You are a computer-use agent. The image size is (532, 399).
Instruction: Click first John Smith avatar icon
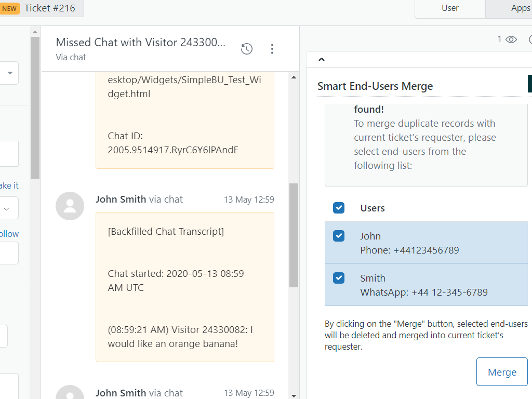[70, 206]
